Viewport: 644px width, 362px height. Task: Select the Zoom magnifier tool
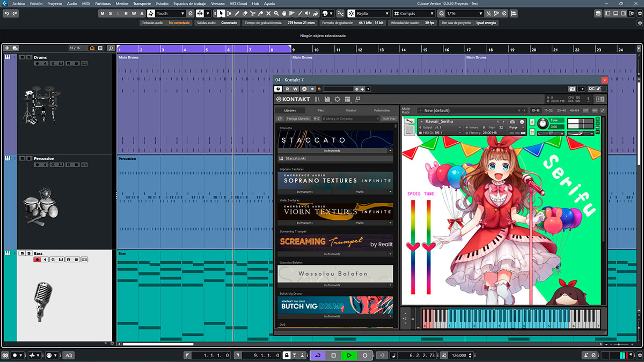coord(276,13)
